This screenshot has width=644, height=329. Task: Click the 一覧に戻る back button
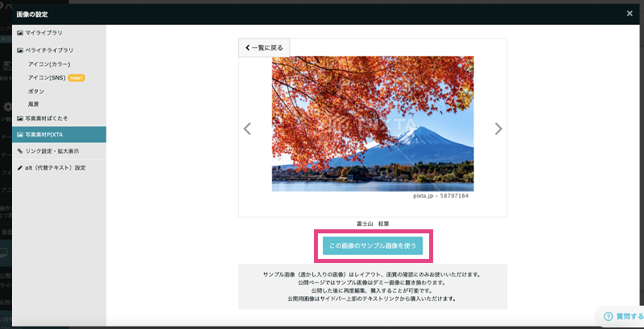click(x=262, y=48)
